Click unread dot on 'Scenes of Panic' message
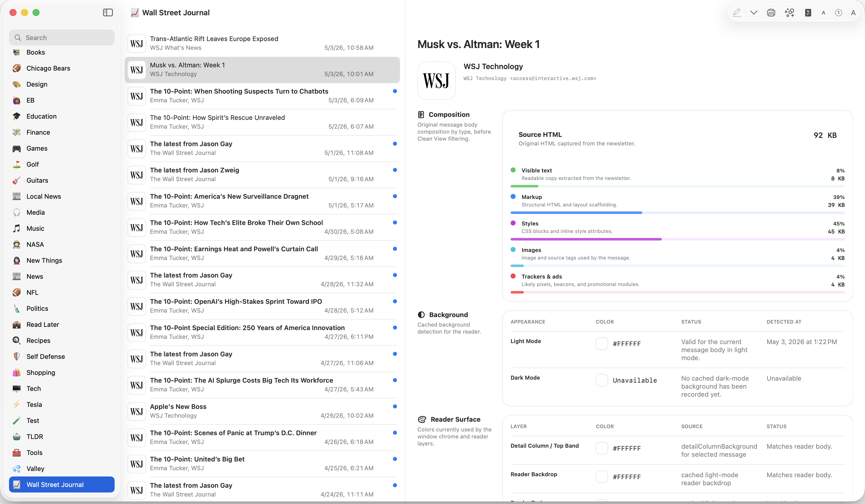Image resolution: width=865 pixels, height=504 pixels. pyautogui.click(x=395, y=433)
